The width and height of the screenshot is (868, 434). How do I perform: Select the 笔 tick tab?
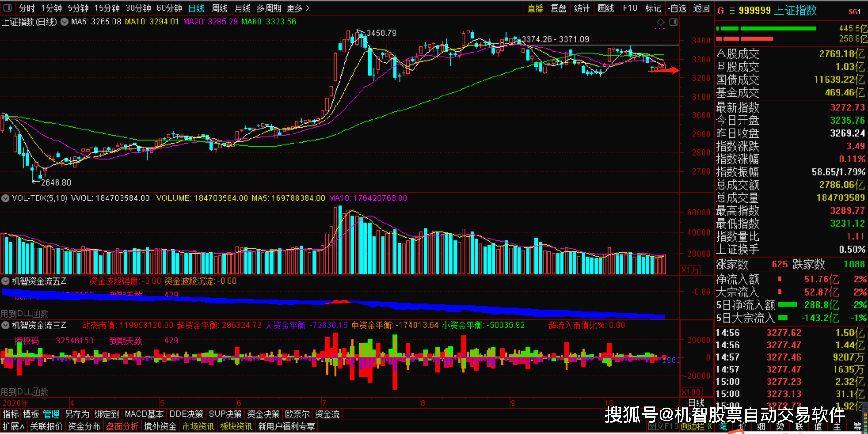click(723, 426)
